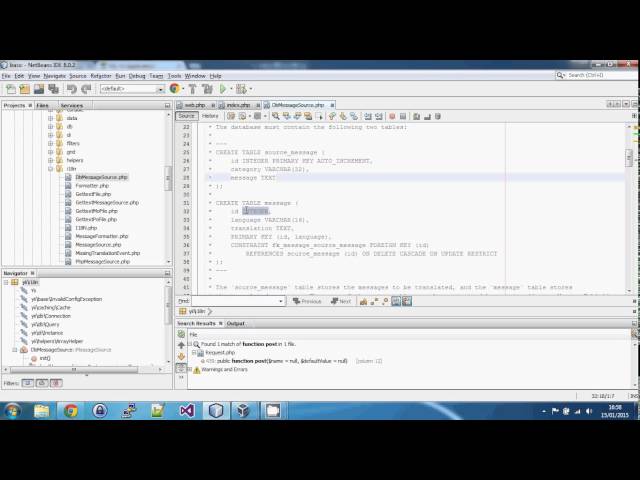Screen dimensions: 640x480
Task: Toggle Highlight Results in Find bar
Action: pos(396,301)
